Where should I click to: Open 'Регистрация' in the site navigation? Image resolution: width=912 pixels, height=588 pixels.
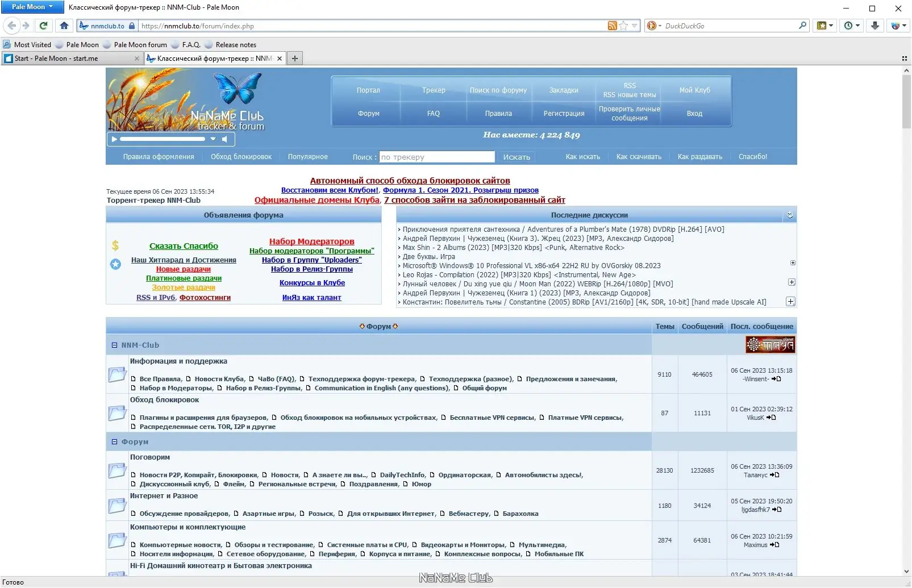tap(564, 114)
